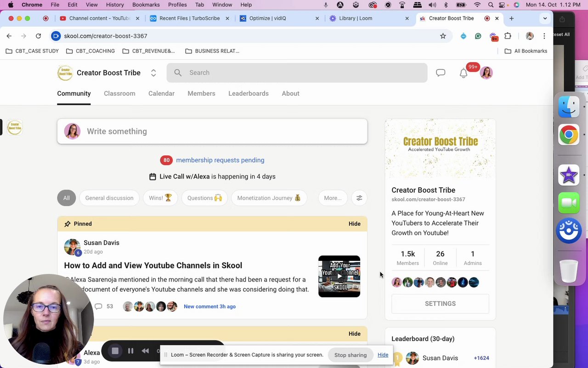Image resolution: width=588 pixels, height=368 pixels.
Task: Open skool.com/creator-boost-3367 link in sidebar
Action: point(428,199)
